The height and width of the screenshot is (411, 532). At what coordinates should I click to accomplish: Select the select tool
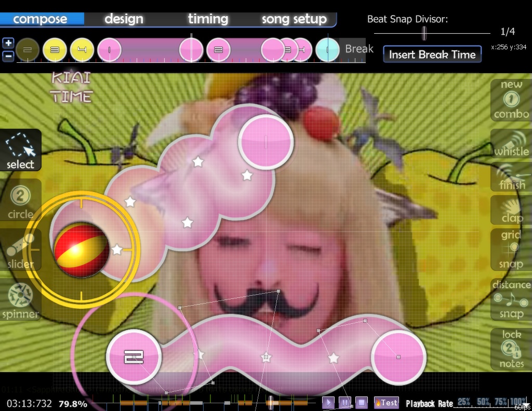coord(20,150)
